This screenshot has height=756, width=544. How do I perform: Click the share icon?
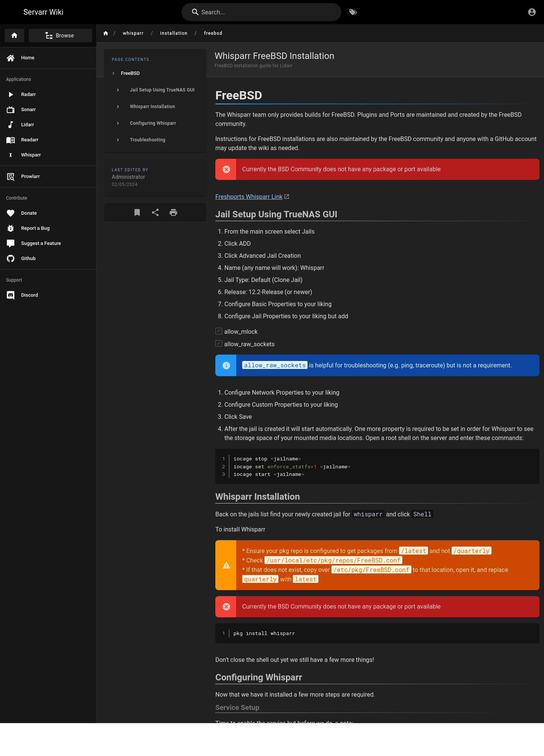[x=155, y=212]
